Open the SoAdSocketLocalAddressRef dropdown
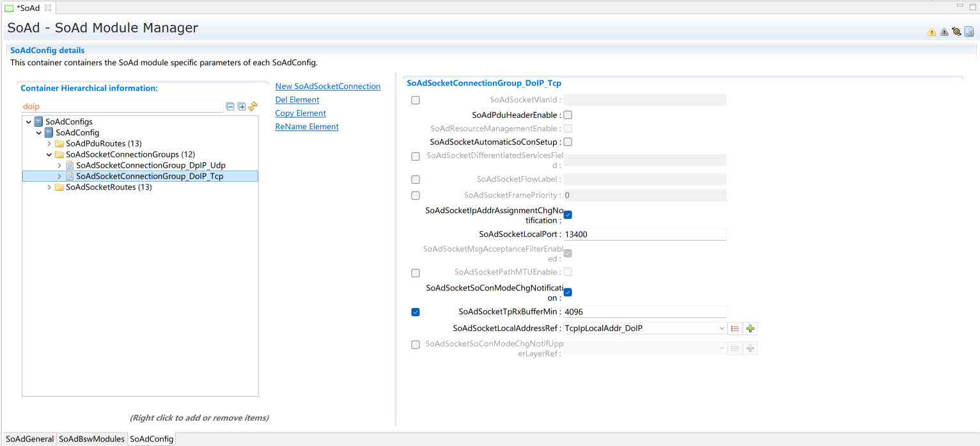Viewport: 980px width, 446px height. pos(722,328)
